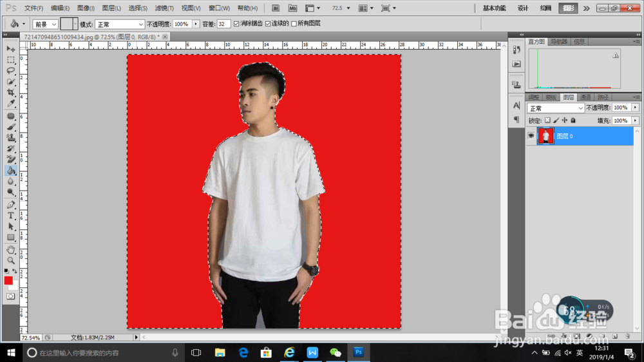Open the fill mode dropdown (正常) in options bar

[120, 24]
